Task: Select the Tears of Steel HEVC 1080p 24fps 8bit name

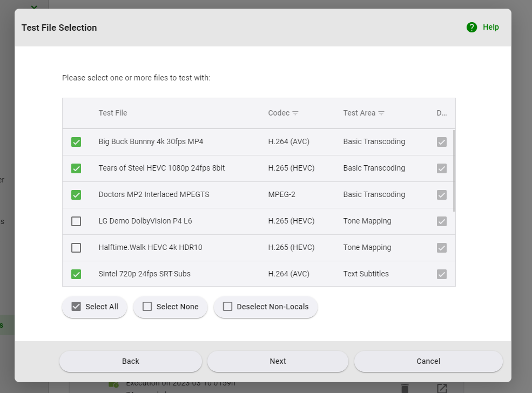Action: coord(161,168)
